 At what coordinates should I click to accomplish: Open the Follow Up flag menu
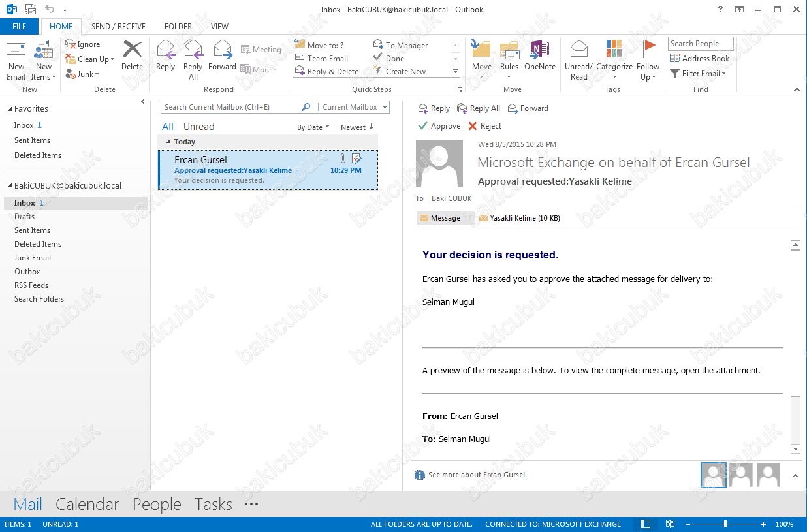[648, 61]
